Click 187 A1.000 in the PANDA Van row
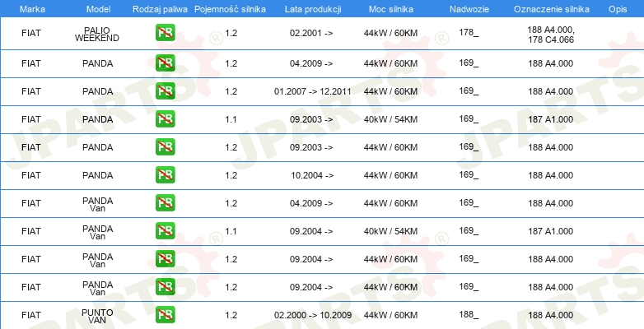Viewport: 644px width, 329px height. 550,231
